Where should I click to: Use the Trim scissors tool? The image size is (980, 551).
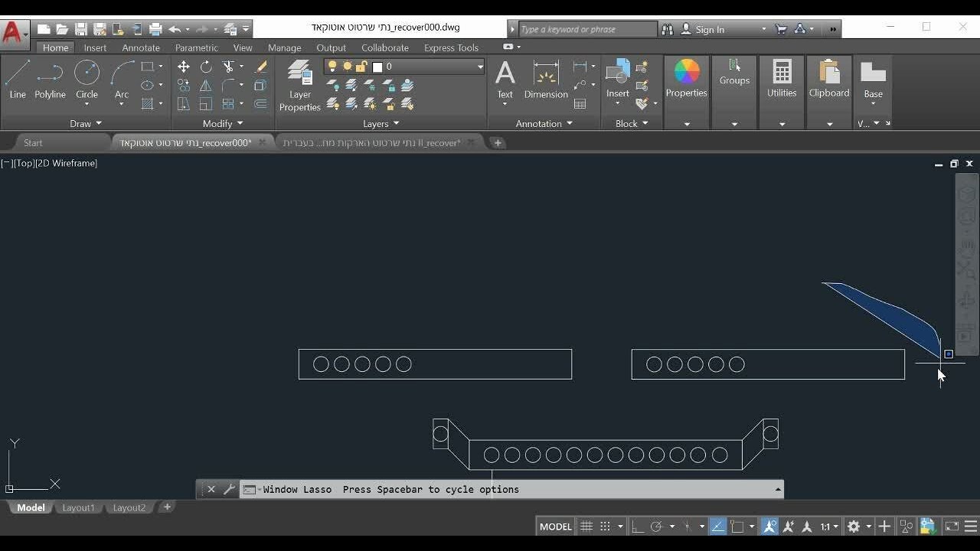click(x=228, y=67)
